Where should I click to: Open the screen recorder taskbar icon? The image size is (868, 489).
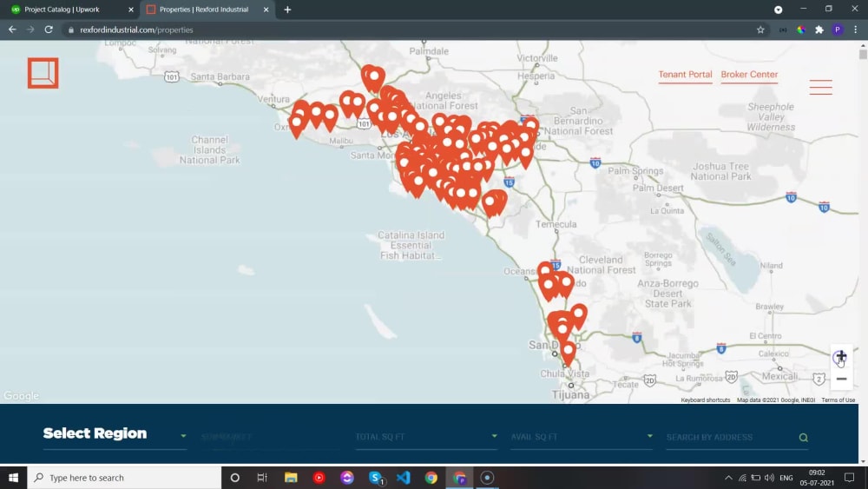point(487,478)
